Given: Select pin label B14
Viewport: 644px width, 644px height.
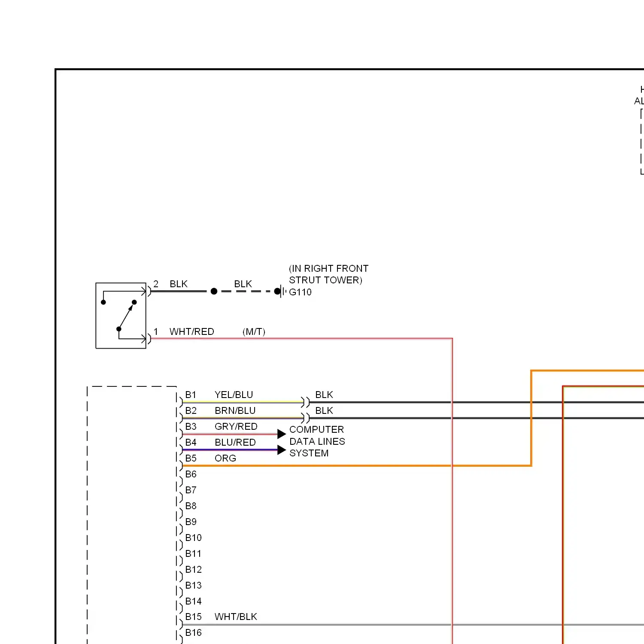Looking at the screenshot, I should click(x=193, y=601).
